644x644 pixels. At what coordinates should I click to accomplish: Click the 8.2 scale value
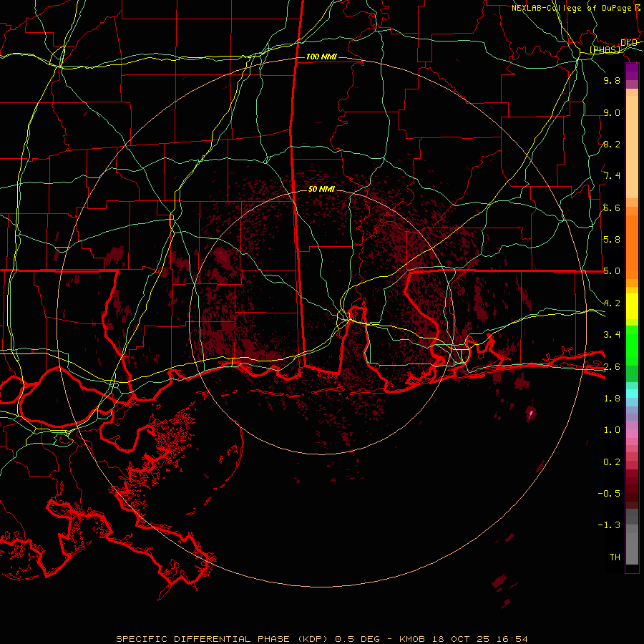click(x=612, y=144)
